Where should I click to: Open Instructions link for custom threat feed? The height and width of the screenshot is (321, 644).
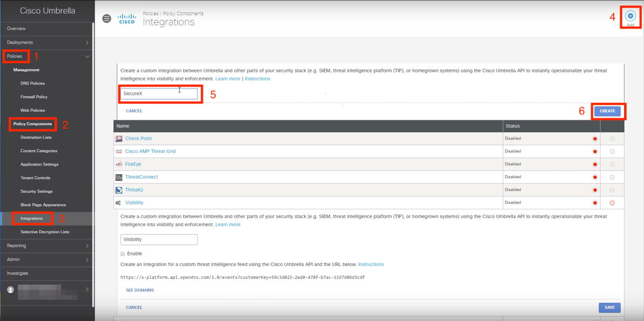pyautogui.click(x=371, y=264)
